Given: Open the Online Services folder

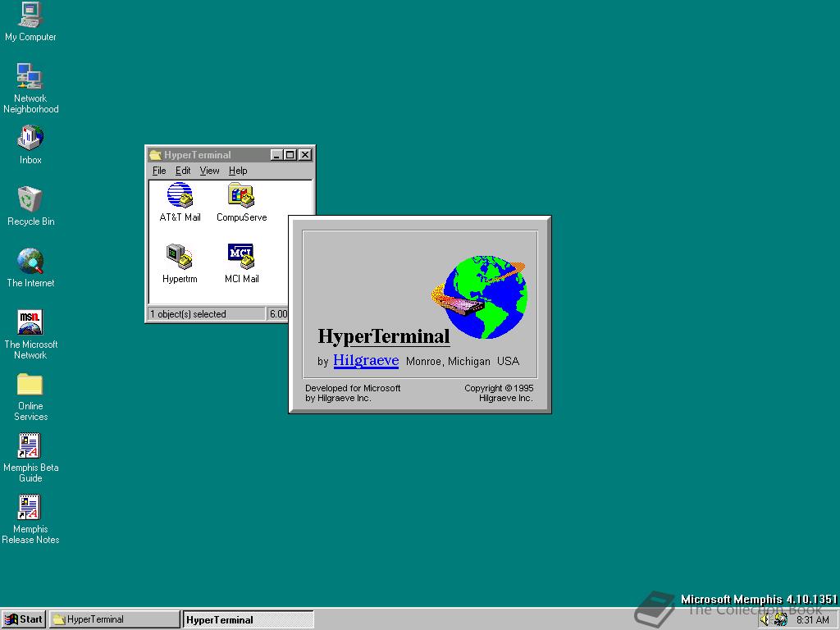Looking at the screenshot, I should coord(30,385).
